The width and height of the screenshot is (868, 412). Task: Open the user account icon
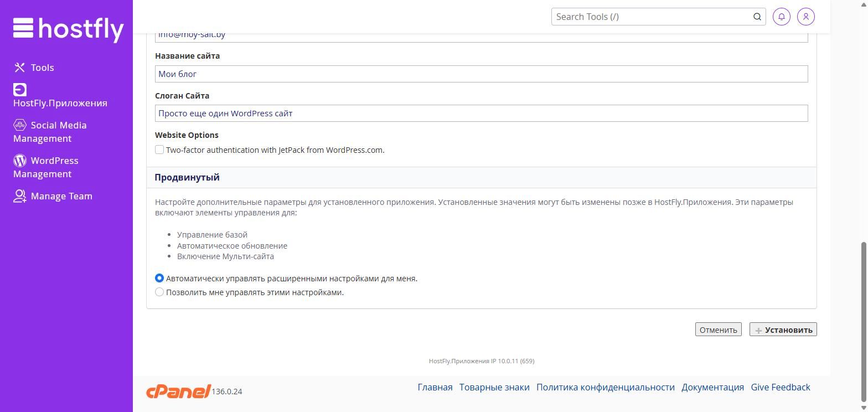click(x=806, y=17)
